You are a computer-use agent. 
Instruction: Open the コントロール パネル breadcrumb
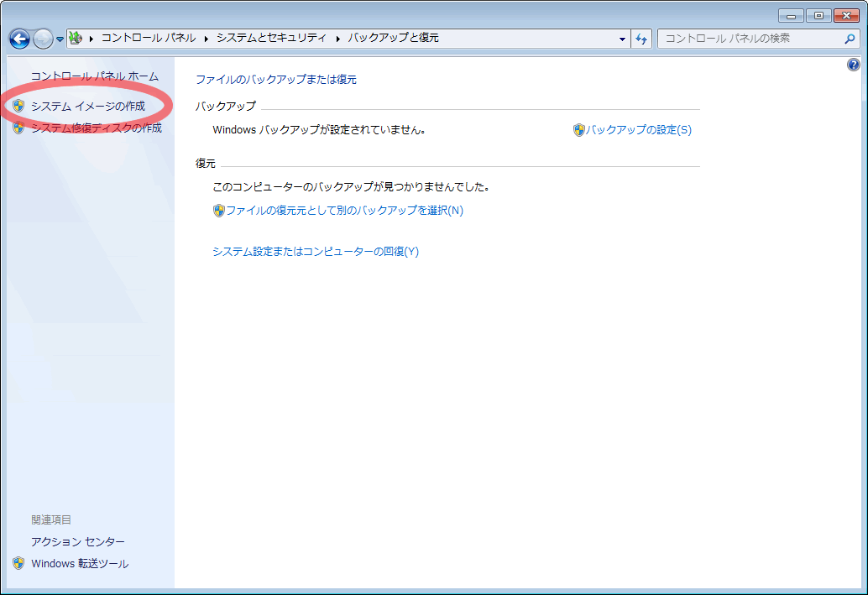pos(149,38)
